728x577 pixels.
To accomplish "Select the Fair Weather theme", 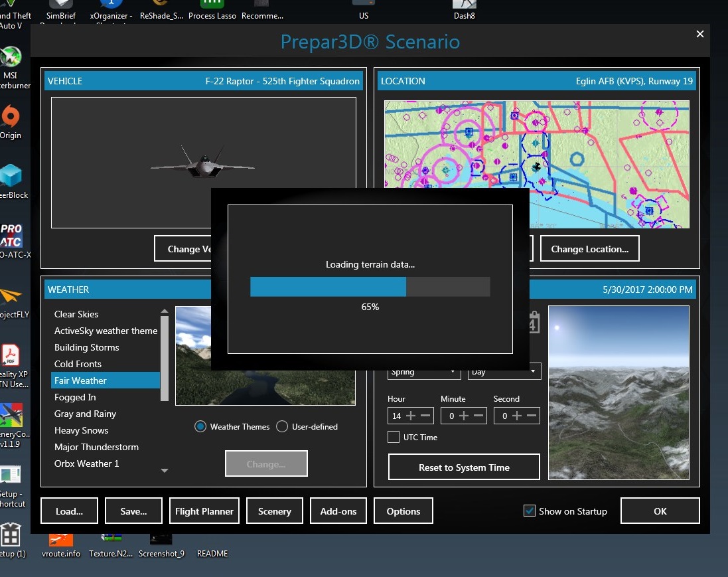I will [106, 380].
